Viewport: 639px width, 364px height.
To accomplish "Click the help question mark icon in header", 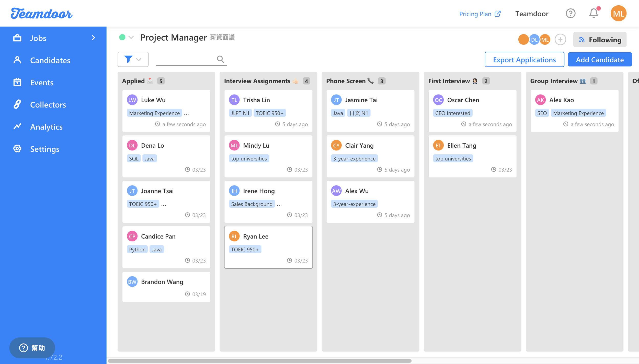I will point(570,13).
